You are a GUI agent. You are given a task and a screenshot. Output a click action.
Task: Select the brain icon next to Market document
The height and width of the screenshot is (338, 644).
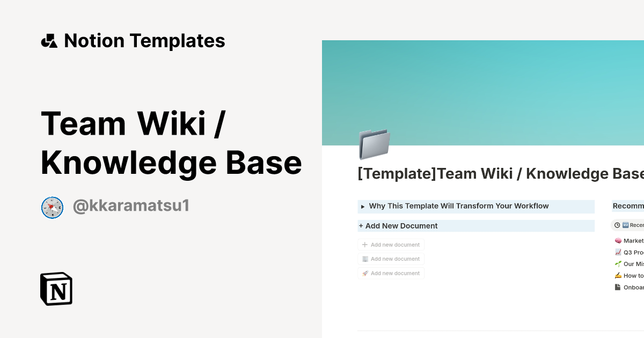point(618,240)
